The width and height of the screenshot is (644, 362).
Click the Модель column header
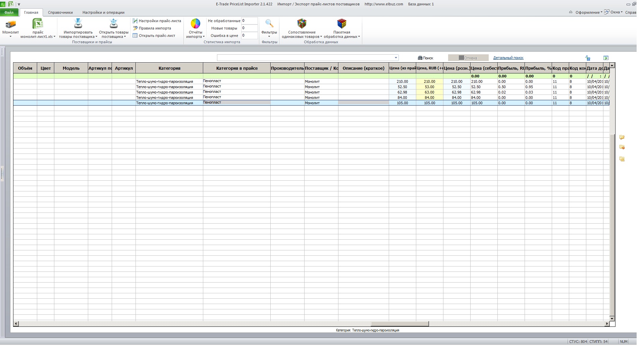71,68
